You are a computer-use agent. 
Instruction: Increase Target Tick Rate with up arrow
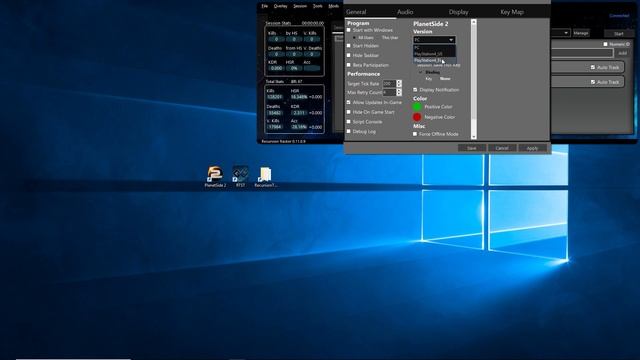pos(399,82)
